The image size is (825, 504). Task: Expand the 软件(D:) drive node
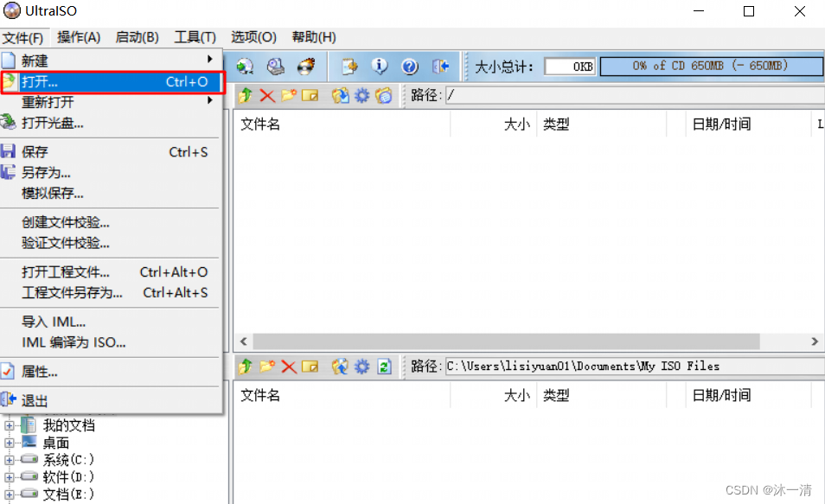9,478
